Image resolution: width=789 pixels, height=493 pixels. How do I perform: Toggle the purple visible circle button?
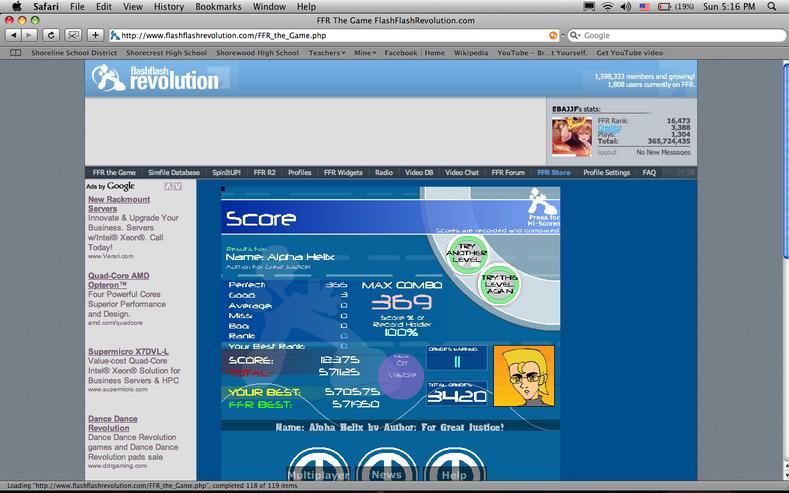click(x=401, y=375)
